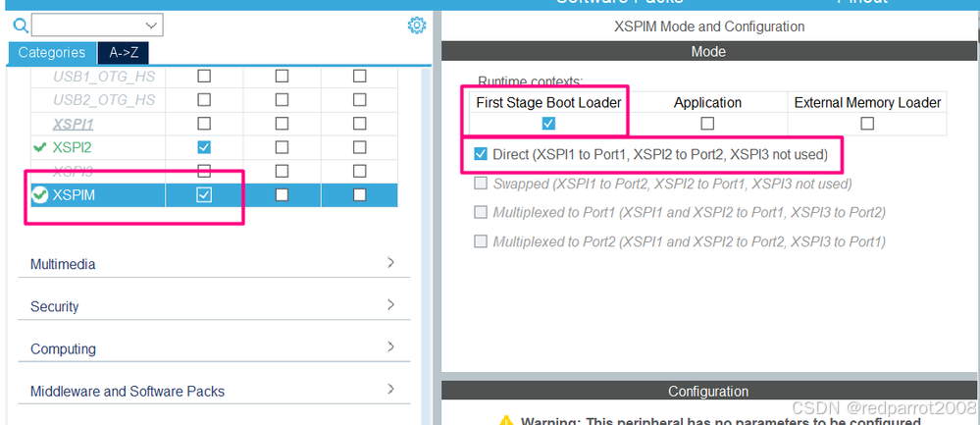Select the XSPIM row
Image resolution: width=980 pixels, height=425 pixels.
215,195
